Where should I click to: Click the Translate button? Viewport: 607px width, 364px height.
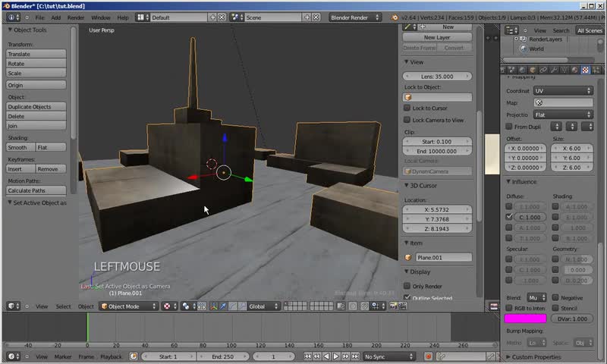[36, 54]
